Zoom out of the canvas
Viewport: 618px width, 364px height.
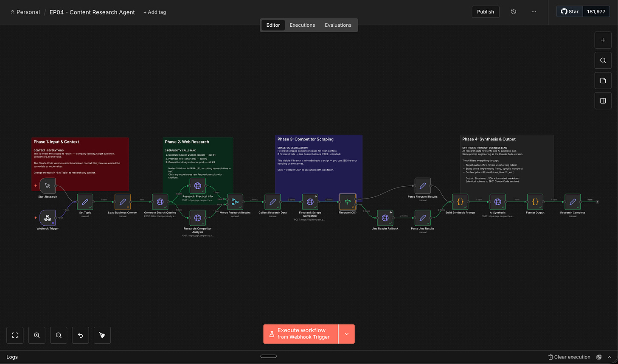[59, 335]
